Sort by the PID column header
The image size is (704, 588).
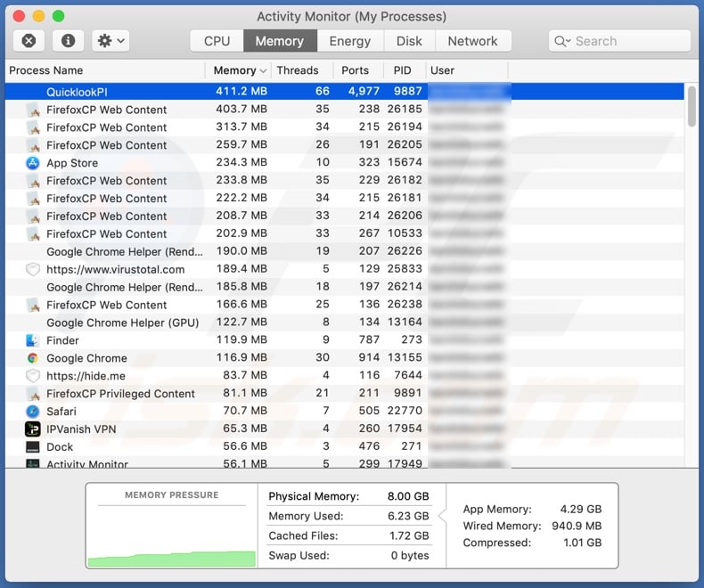pyautogui.click(x=402, y=70)
